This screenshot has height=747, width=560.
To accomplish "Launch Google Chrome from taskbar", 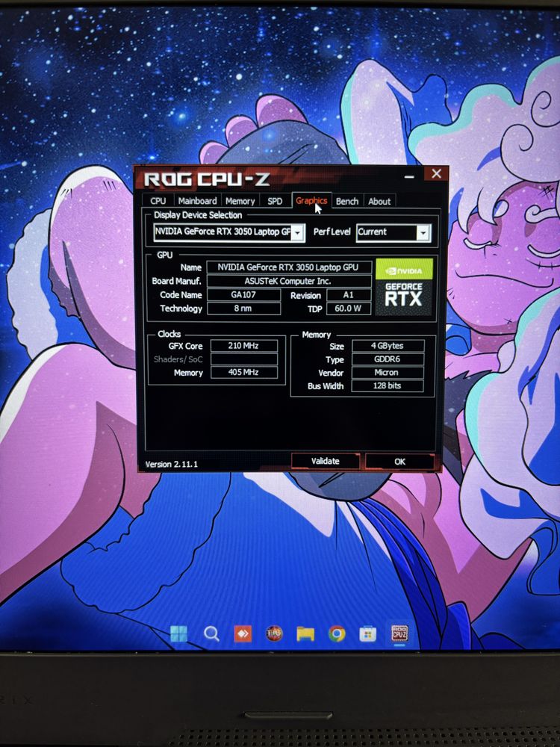I will pos(337,633).
